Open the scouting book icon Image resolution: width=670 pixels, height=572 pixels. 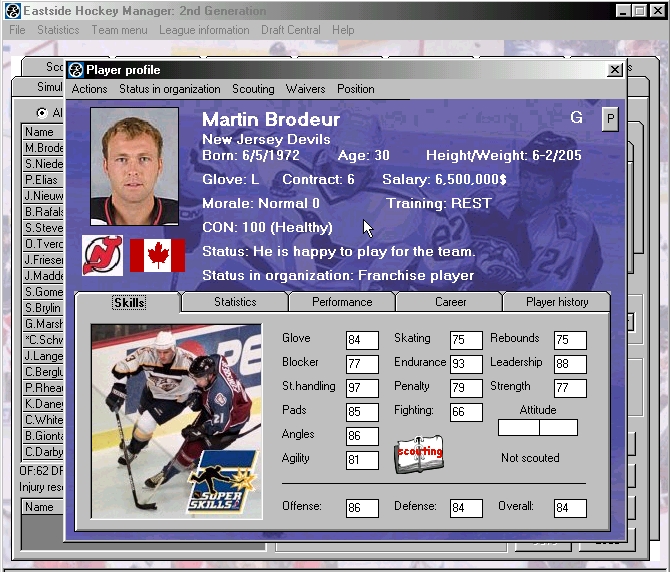pos(420,455)
